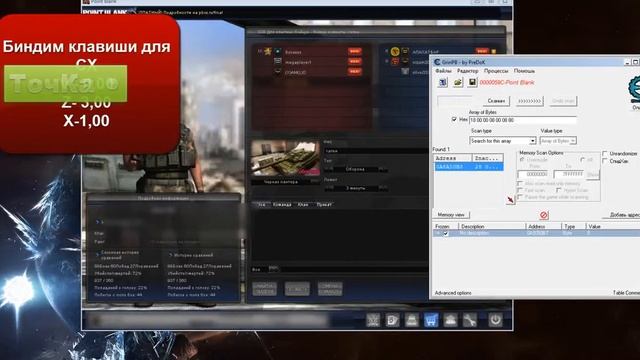Switch to the Команда chat tab
640x360 pixels.
(282, 204)
